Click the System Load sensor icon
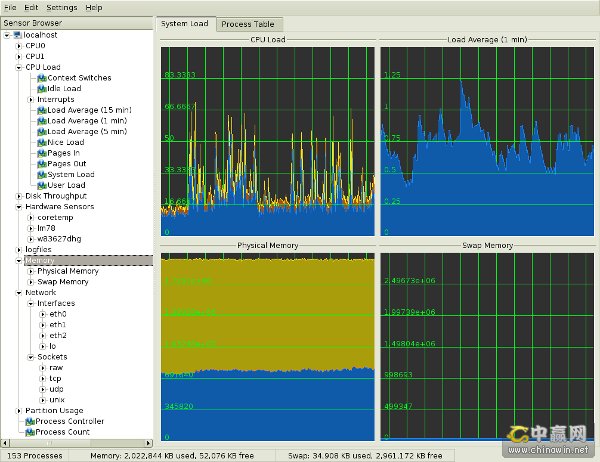 click(x=42, y=175)
